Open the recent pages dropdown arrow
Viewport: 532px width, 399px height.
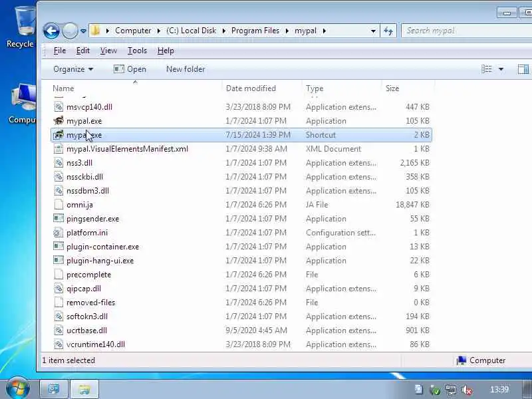point(84,31)
